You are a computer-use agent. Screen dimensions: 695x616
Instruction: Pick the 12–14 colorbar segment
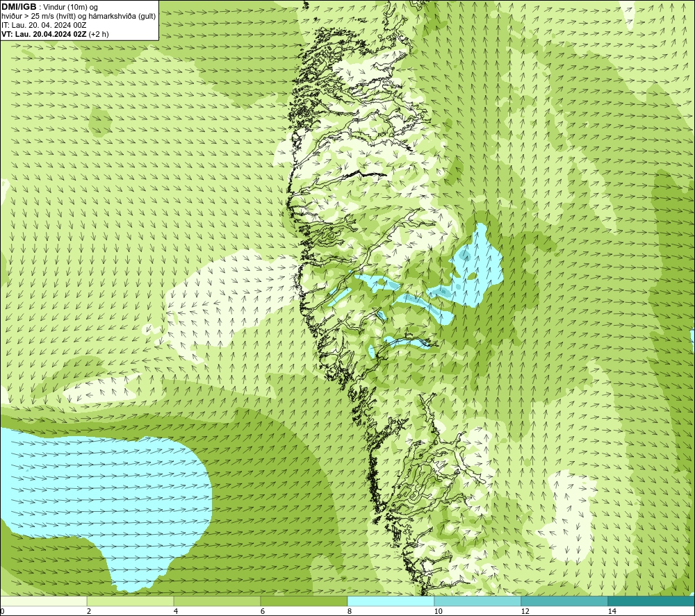(x=564, y=601)
